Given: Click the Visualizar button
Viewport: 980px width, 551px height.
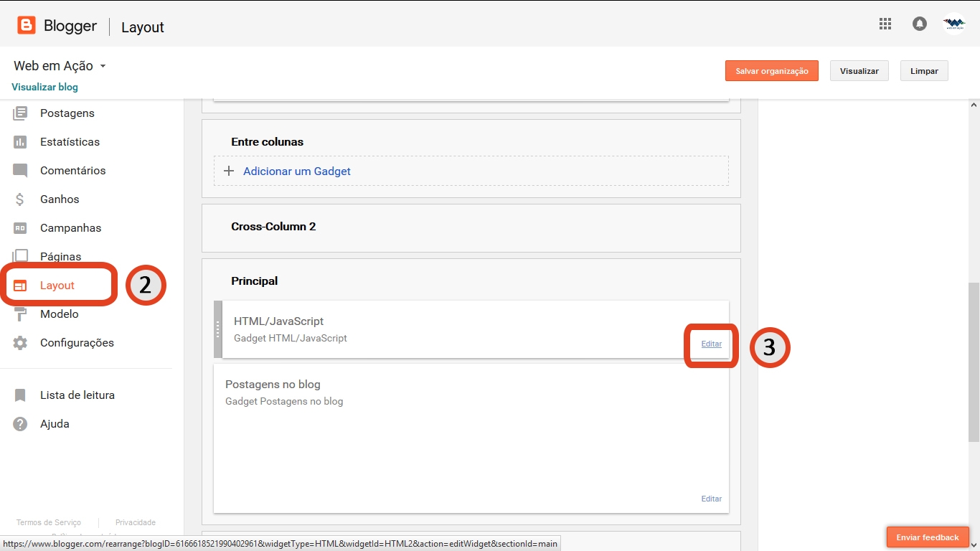Looking at the screenshot, I should (x=859, y=71).
